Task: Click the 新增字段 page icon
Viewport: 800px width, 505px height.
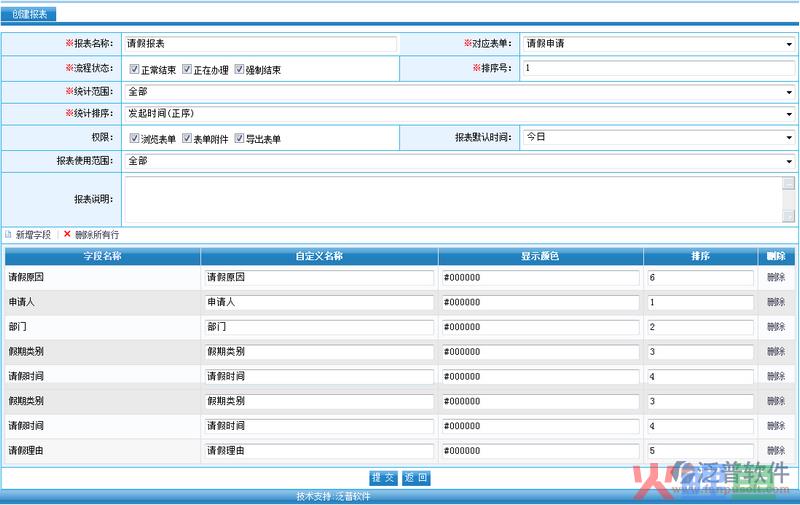Action: tap(8, 235)
